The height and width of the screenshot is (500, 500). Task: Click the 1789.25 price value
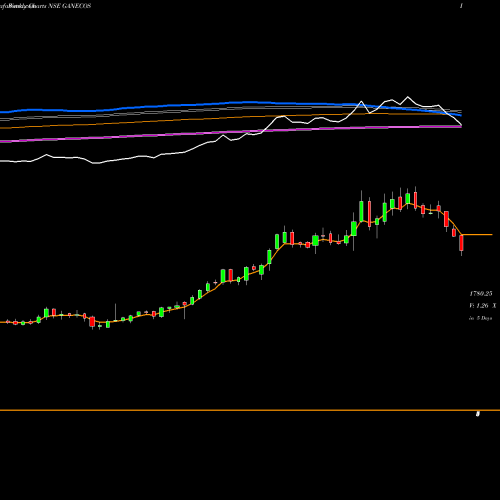[x=481, y=294]
